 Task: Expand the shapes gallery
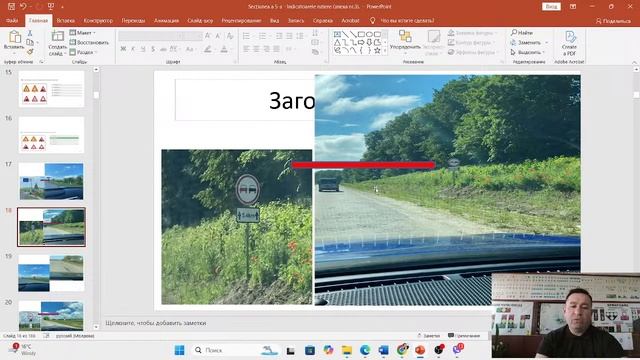click(x=385, y=51)
